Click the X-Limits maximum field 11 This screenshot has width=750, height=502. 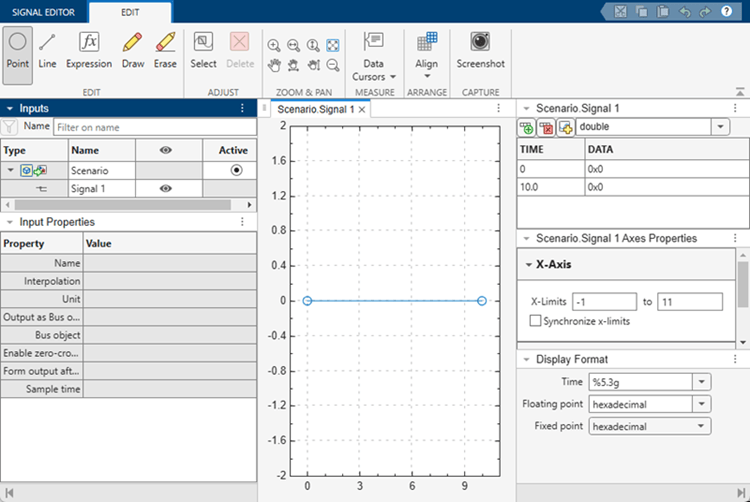click(x=690, y=302)
